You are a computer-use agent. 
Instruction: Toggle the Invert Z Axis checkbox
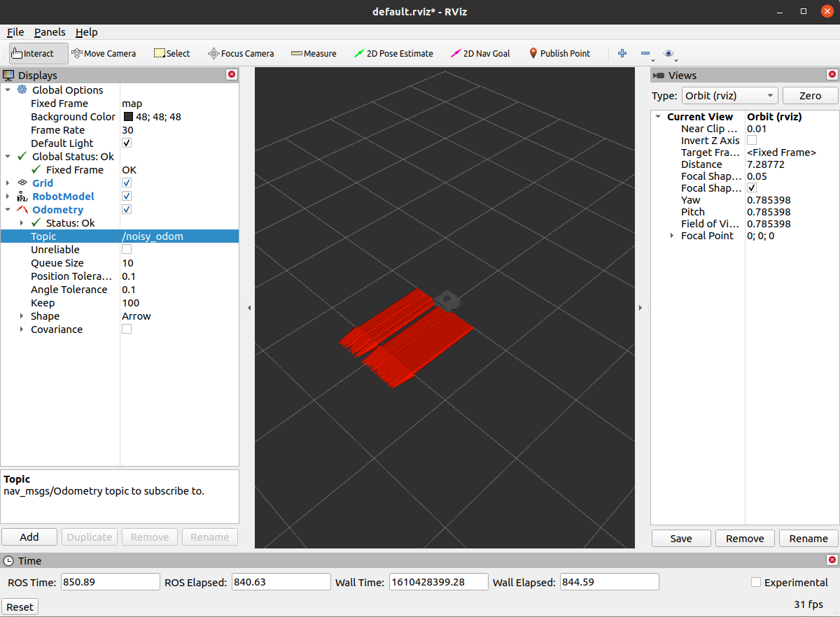[x=752, y=140]
